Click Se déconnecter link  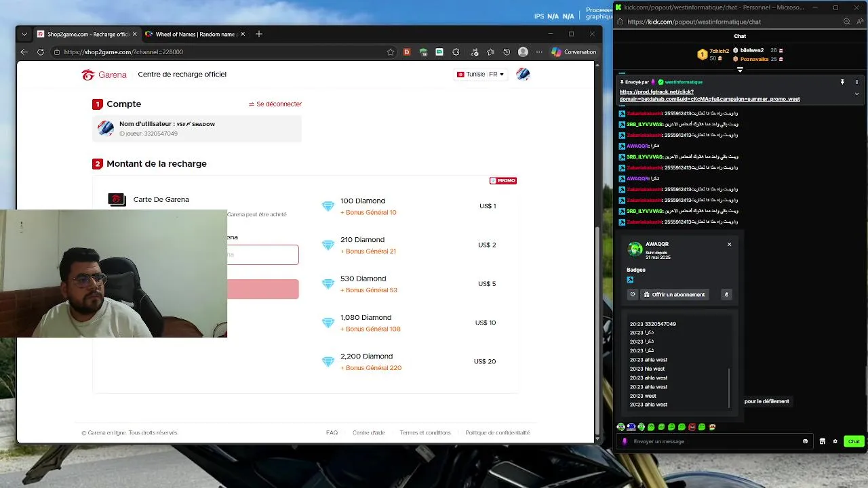275,104
